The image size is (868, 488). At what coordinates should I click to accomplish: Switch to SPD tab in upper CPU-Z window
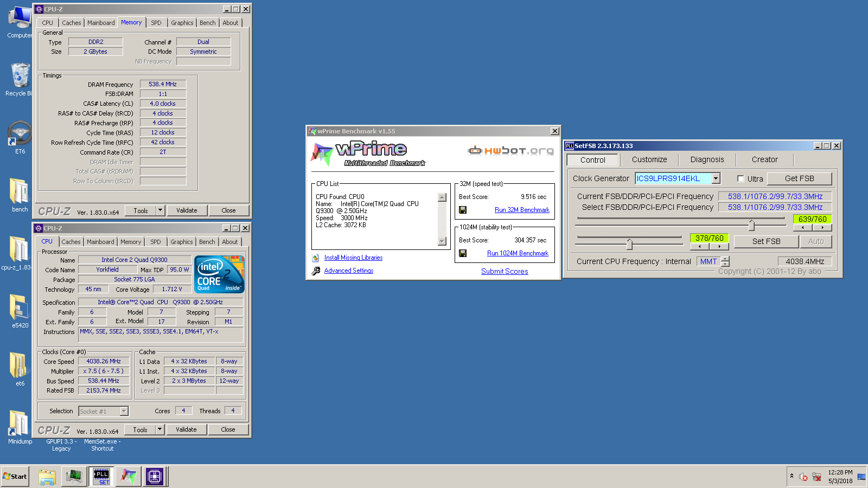pos(156,23)
